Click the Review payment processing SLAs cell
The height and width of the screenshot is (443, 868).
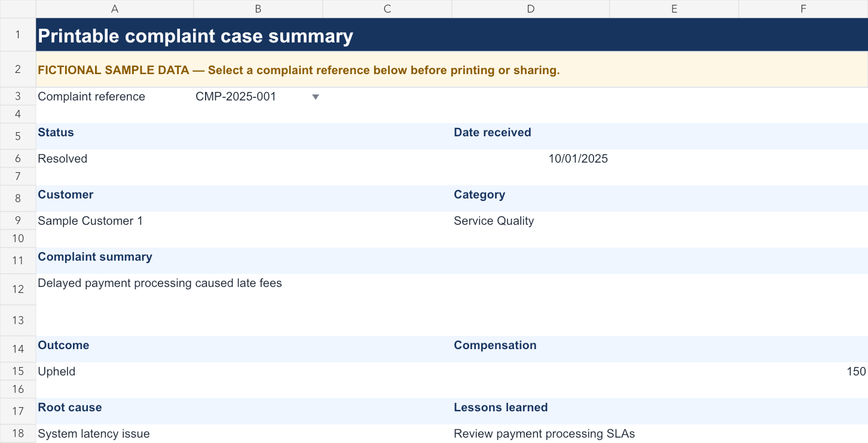pyautogui.click(x=660, y=433)
